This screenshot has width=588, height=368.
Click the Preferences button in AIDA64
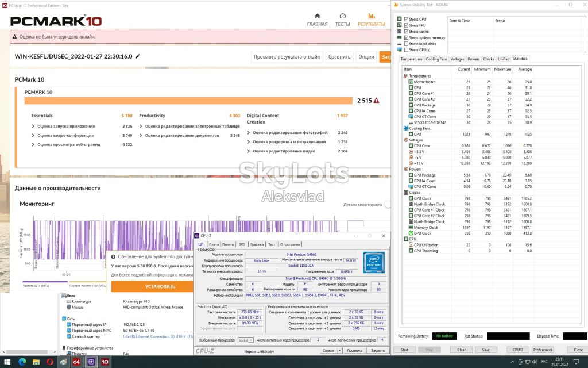click(543, 350)
